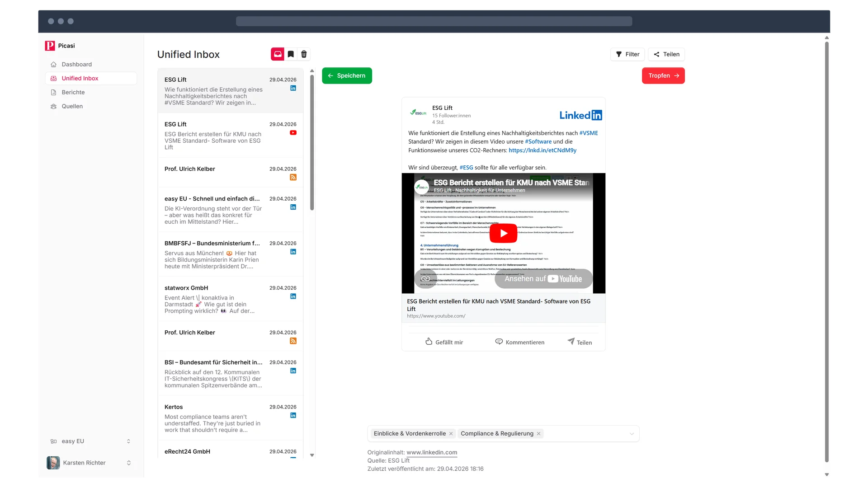Open the Filter options
This screenshot has height=488, width=868.
click(x=627, y=54)
